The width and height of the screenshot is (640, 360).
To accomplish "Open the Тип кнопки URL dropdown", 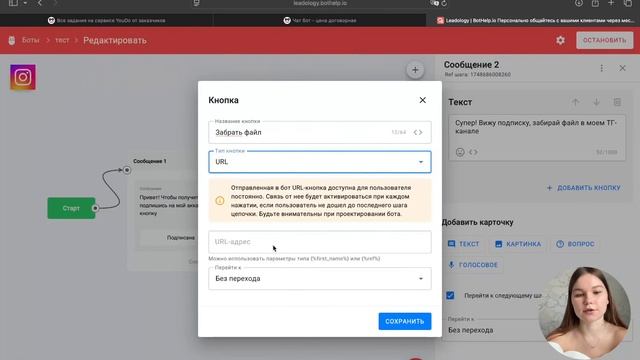I will pyautogui.click(x=320, y=162).
